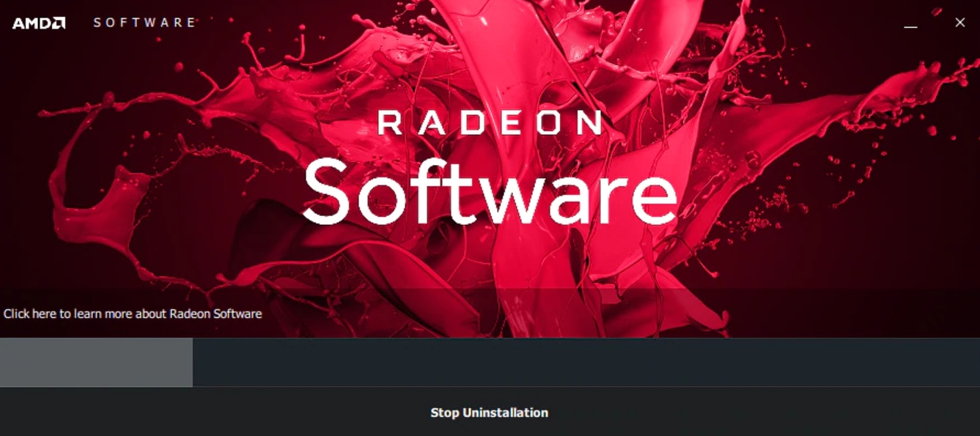Click the word Radeon Software in the link
The width and height of the screenshot is (980, 436).
coord(215,314)
